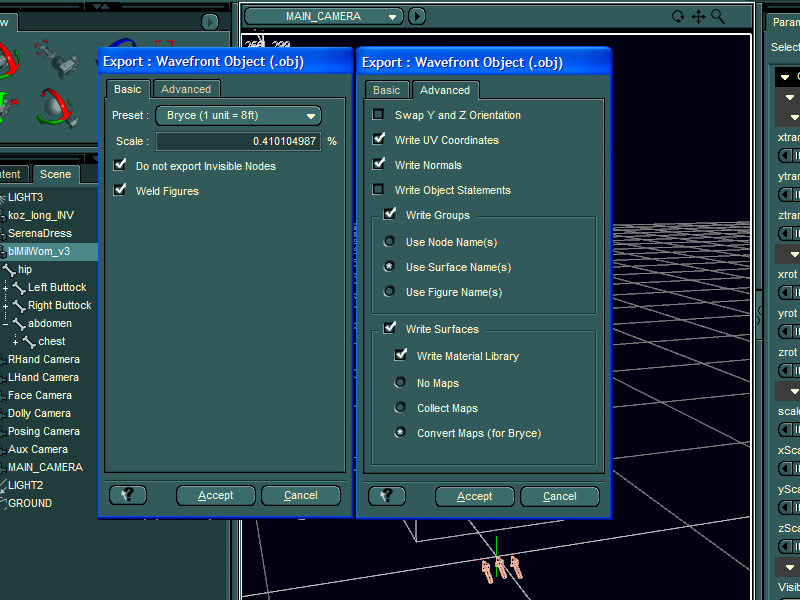Screen dimensions: 800x600
Task: Click Accept in the Advanced export dialog
Action: 475,496
